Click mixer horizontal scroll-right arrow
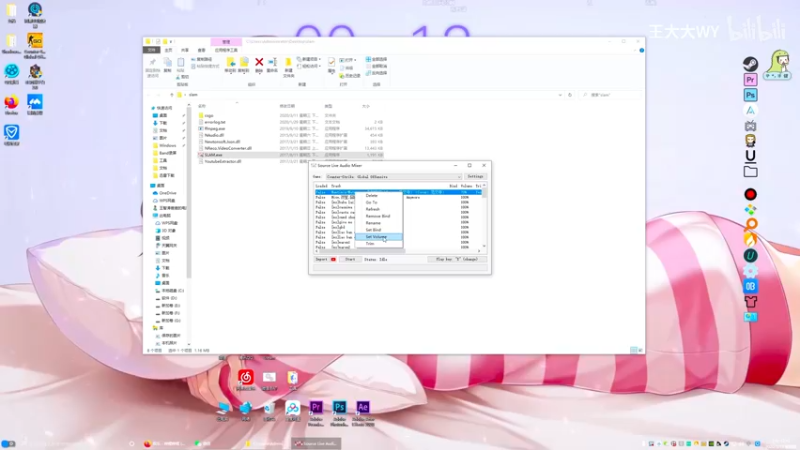The image size is (800, 450). (479, 251)
